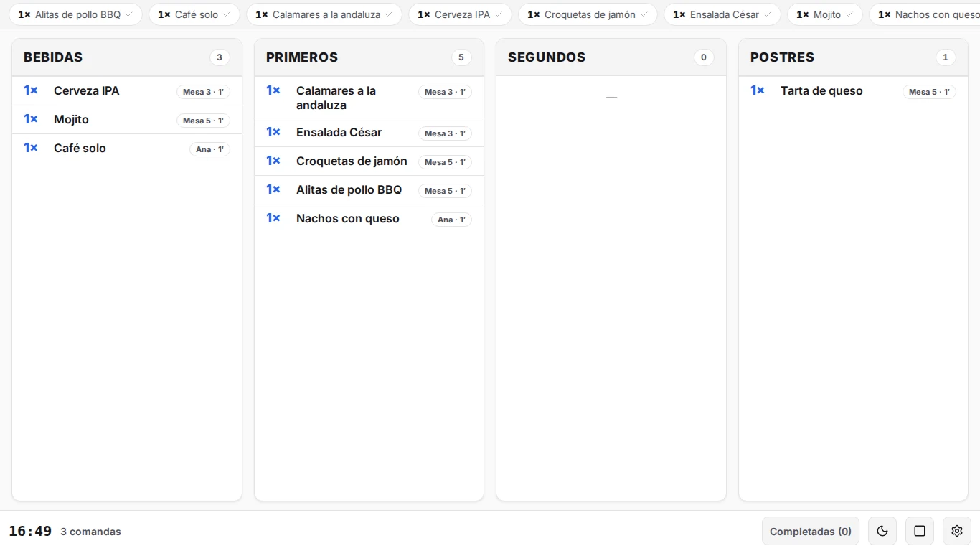Select Calamares a la andaluza row in Primeros
This screenshot has height=551, width=980.
(x=369, y=98)
